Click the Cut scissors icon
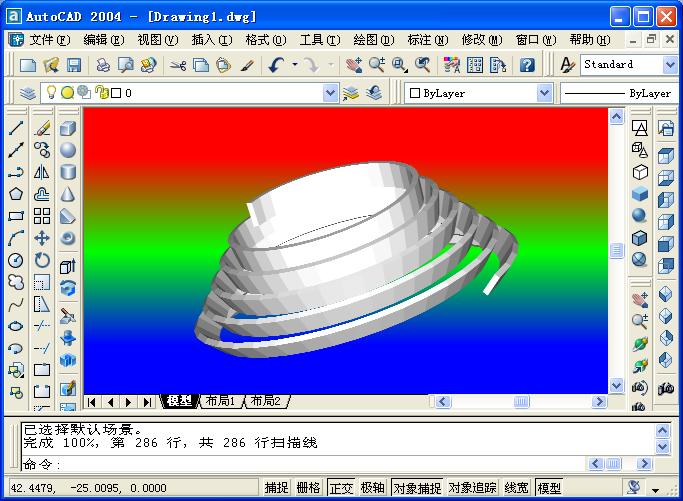 pos(178,65)
